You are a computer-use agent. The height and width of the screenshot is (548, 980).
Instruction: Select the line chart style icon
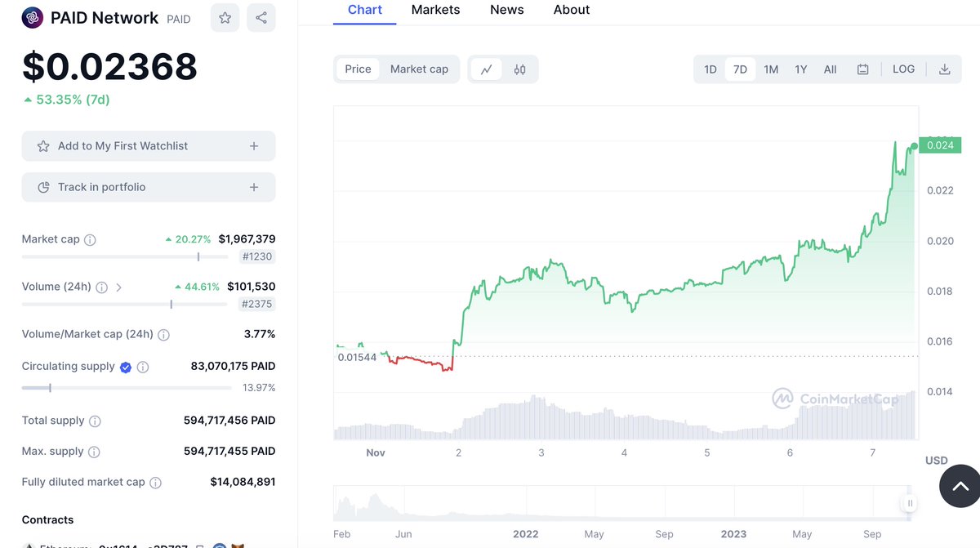coord(487,69)
